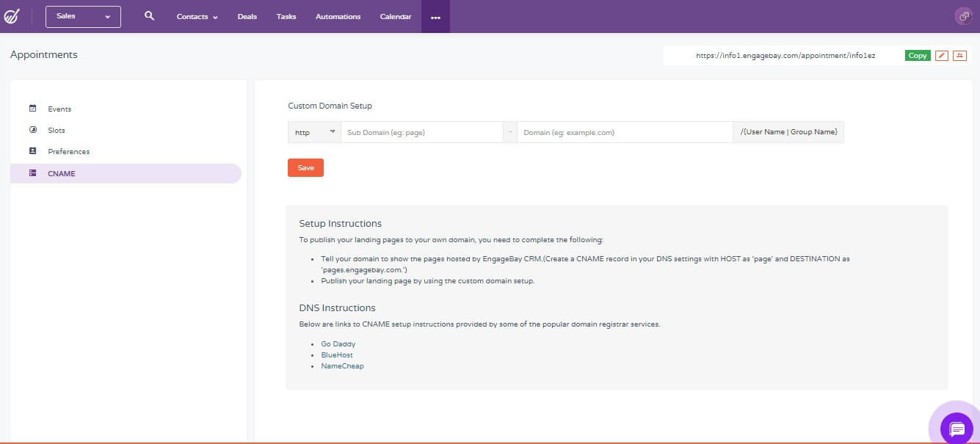
Task: Select the Slots clock icon
Action: [x=33, y=130]
